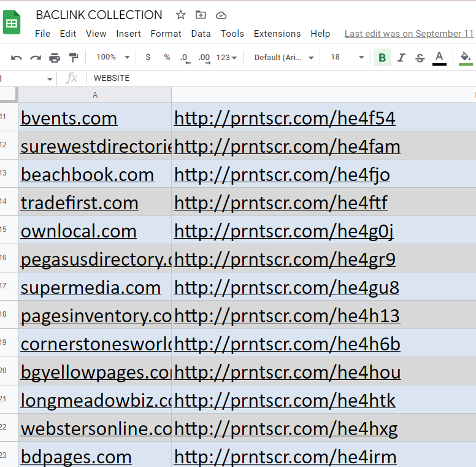Toggle Italic formatting button
The image size is (476, 467).
pyautogui.click(x=401, y=58)
